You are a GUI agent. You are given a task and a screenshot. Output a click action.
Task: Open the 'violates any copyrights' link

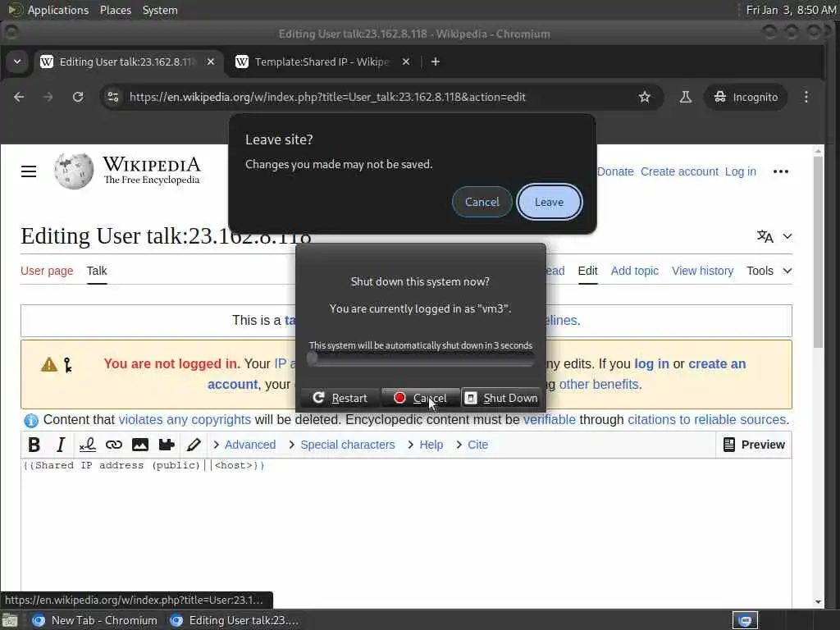pyautogui.click(x=185, y=419)
